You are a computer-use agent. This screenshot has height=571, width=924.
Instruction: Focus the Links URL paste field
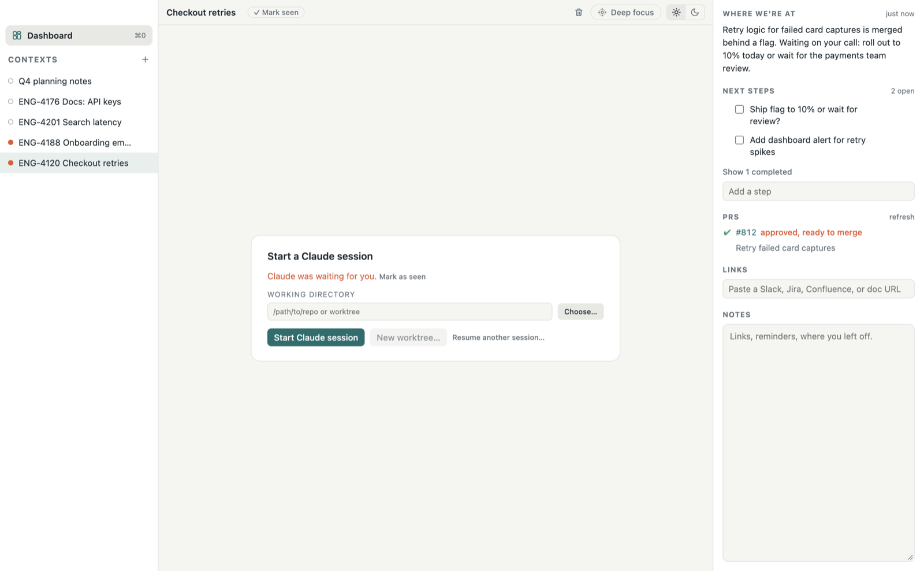click(x=818, y=289)
